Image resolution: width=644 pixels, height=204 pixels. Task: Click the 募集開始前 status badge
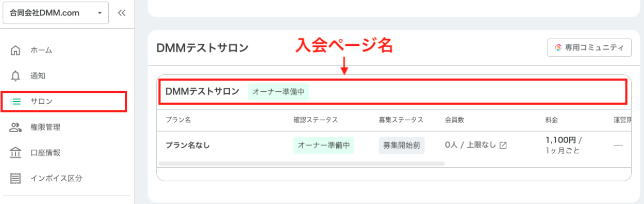click(x=402, y=146)
